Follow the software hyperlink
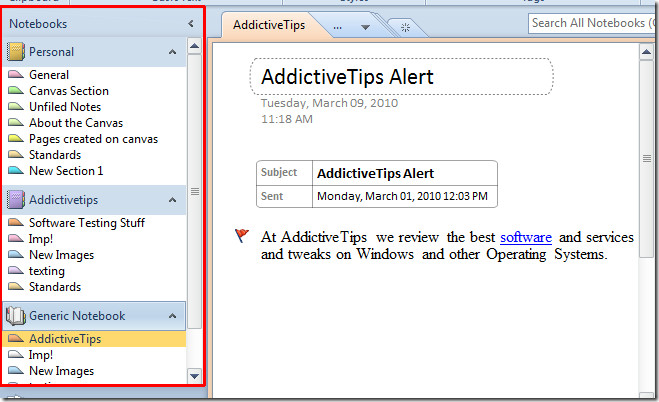Image resolution: width=659 pixels, height=402 pixels. coord(526,237)
